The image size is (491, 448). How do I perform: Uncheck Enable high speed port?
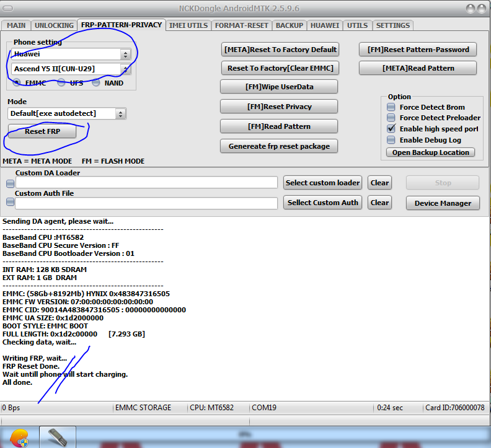click(x=391, y=129)
